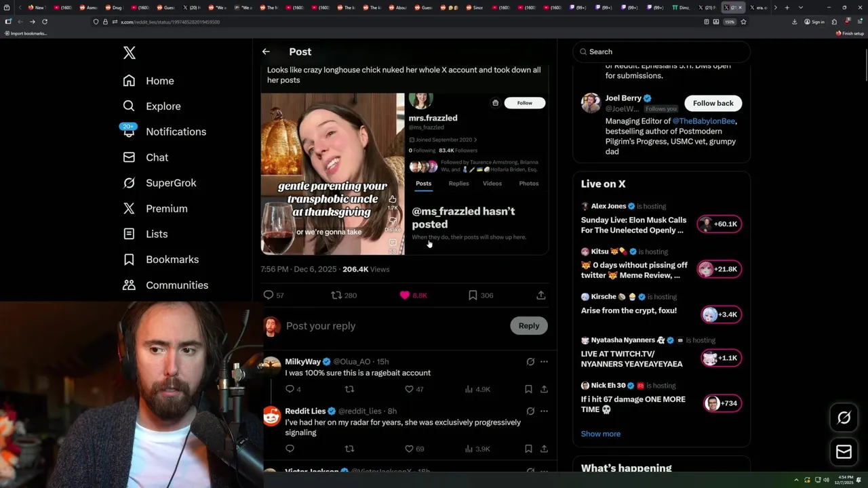Open the post's attached screenshot image
Screen dimensions: 868x488
pyautogui.click(x=405, y=174)
